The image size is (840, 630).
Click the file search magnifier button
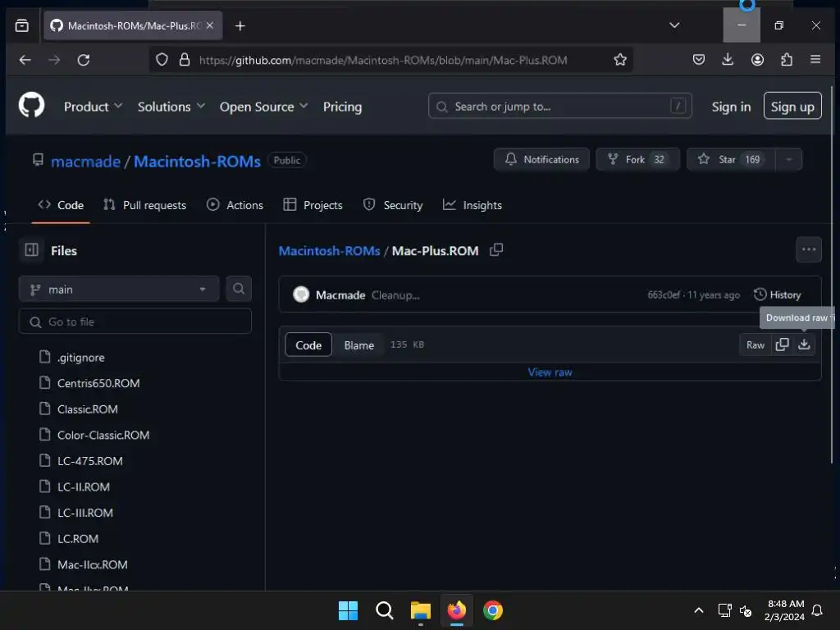click(x=239, y=290)
